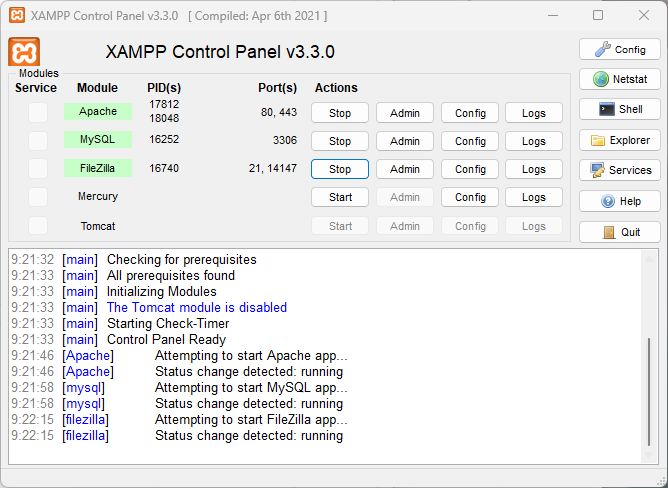The image size is (668, 488).
Task: Click the Help question-mark icon button
Action: click(x=619, y=201)
